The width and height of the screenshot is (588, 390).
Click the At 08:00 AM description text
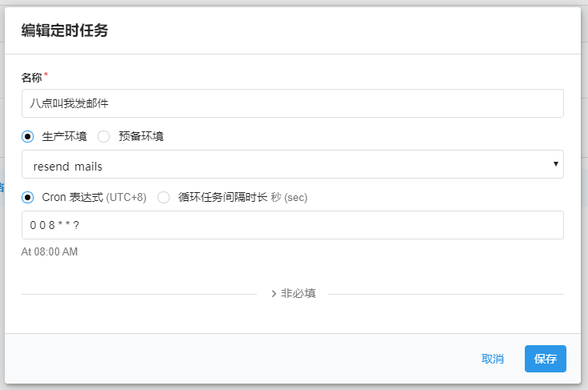click(50, 252)
